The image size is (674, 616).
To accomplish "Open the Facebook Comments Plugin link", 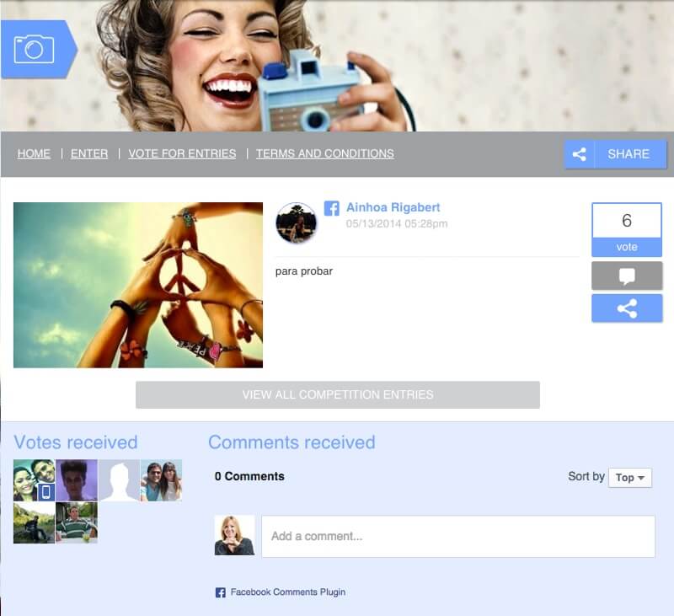I will 288,592.
